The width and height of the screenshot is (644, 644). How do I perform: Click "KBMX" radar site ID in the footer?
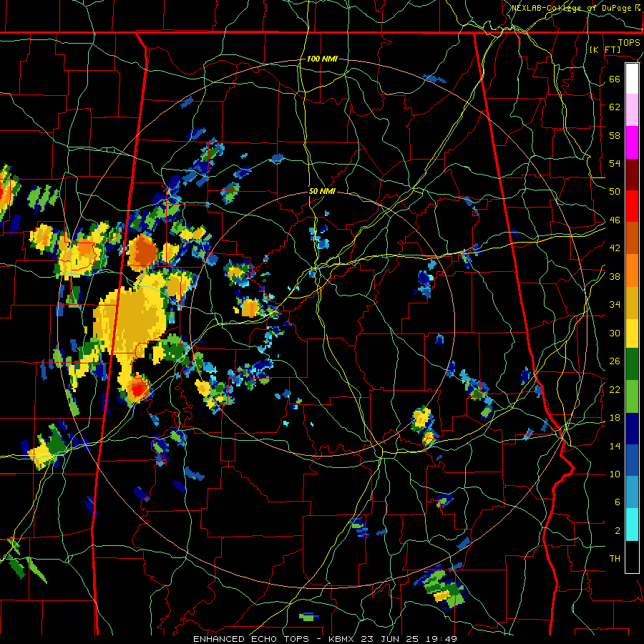pyautogui.click(x=343, y=639)
